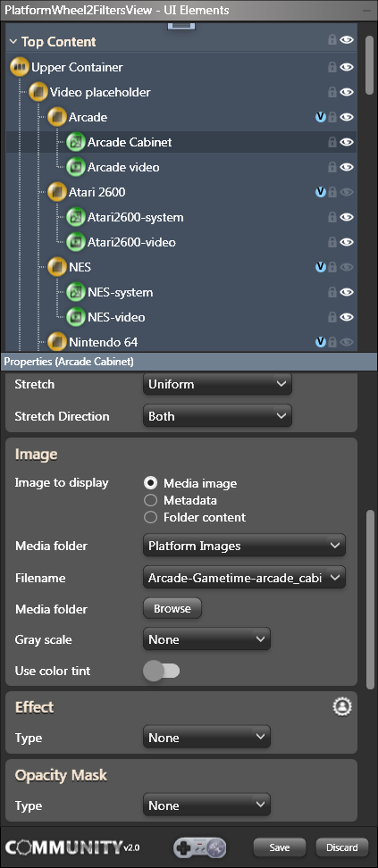Collapse the Top Content section chevron
This screenshot has width=378, height=868.
pos(13,41)
